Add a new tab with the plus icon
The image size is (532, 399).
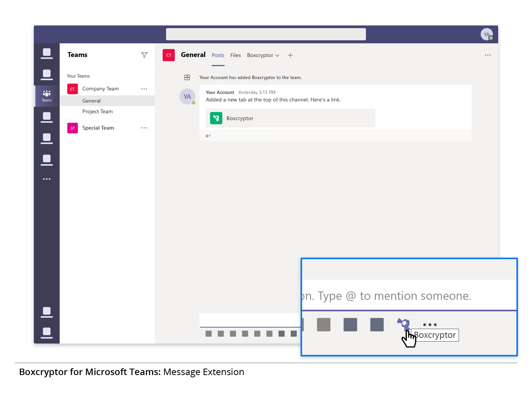point(290,55)
